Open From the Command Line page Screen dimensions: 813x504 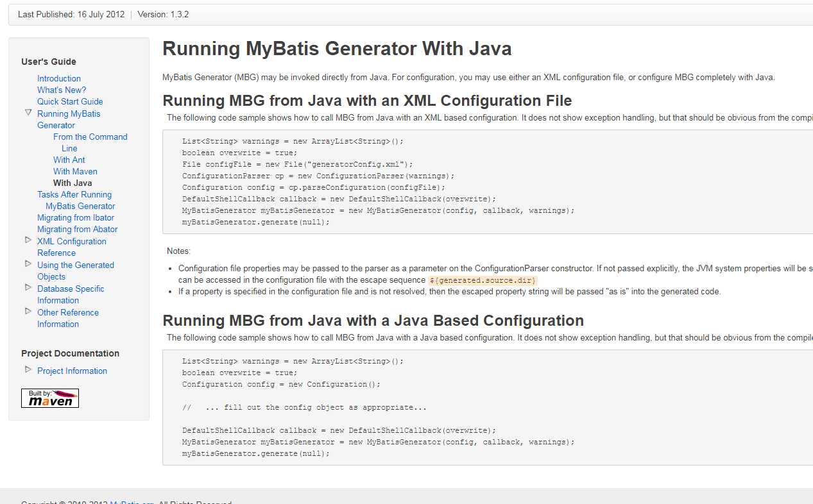(x=90, y=142)
